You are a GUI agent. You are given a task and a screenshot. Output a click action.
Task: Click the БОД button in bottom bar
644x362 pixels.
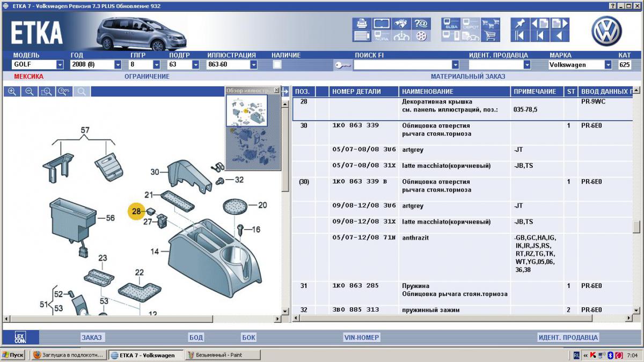click(196, 337)
